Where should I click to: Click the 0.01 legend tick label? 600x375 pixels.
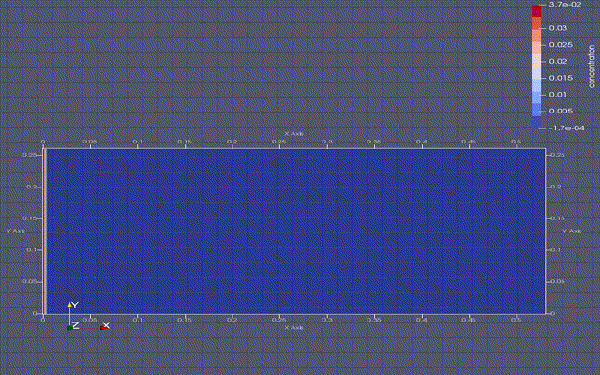pos(557,95)
